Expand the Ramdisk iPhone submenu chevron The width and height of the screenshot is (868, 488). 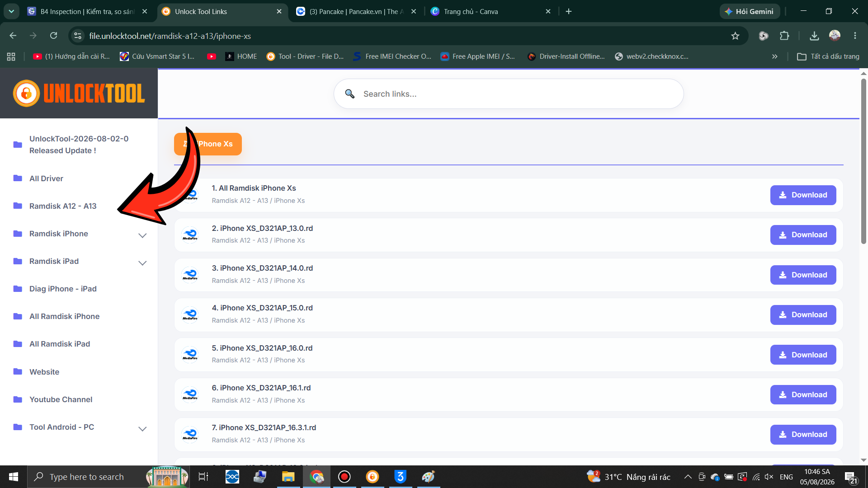(x=142, y=235)
